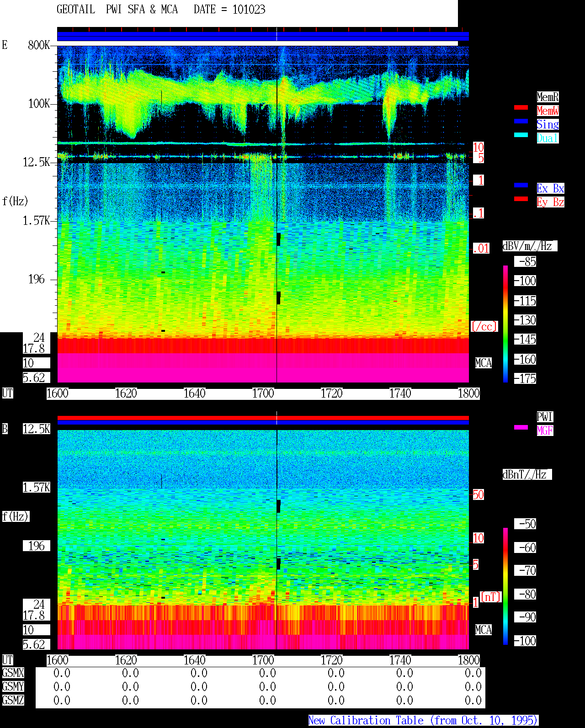Image resolution: width=585 pixels, height=728 pixels.
Task: Click the -50 color scale value
Action: point(526,524)
